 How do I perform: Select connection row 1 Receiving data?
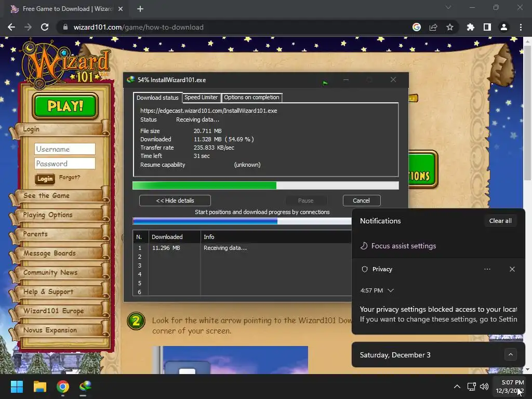pyautogui.click(x=242, y=248)
